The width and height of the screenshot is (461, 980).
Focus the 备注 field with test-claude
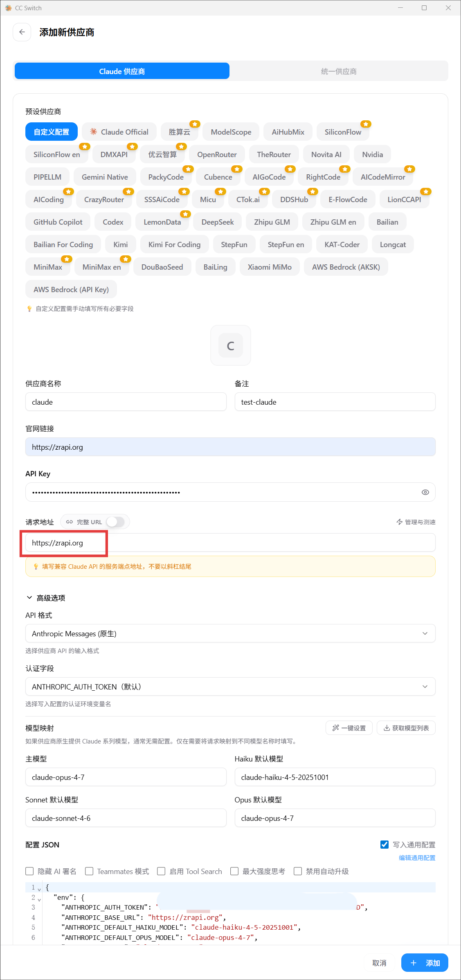pos(335,402)
